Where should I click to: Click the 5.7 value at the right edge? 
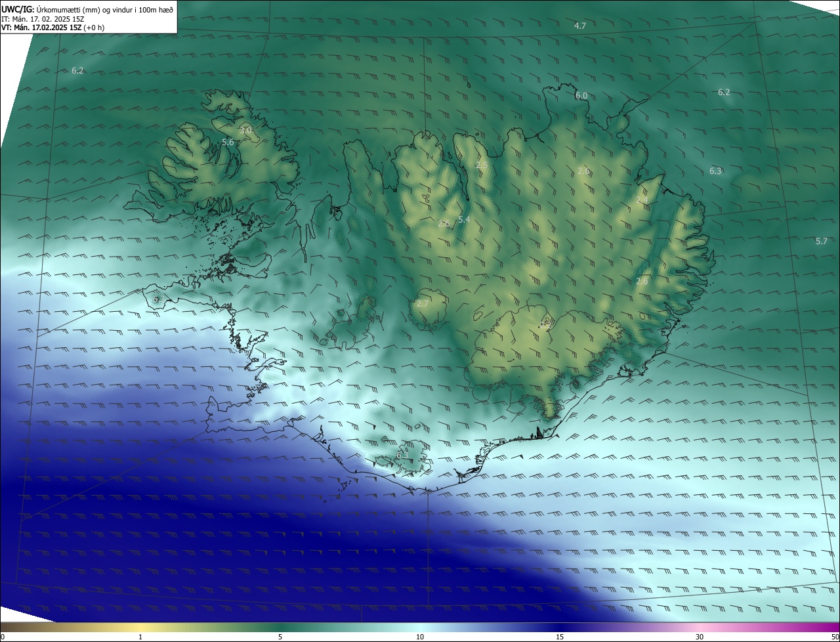tap(821, 241)
